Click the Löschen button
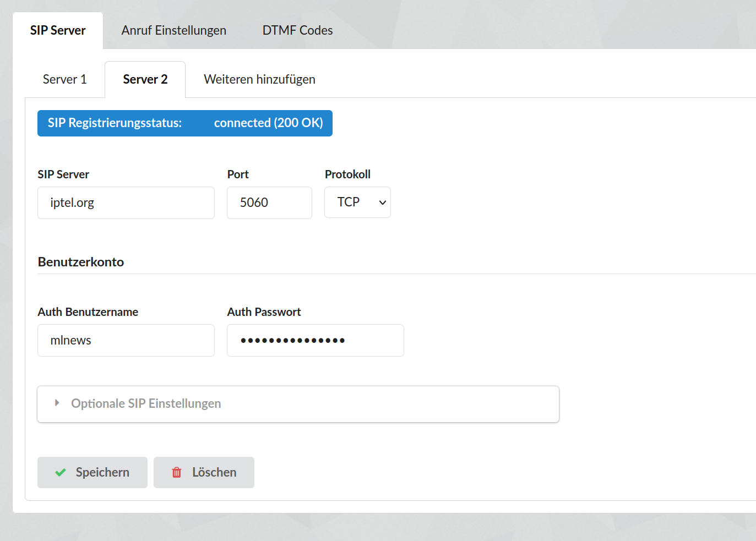Screen dimensions: 756x541 point(204,472)
